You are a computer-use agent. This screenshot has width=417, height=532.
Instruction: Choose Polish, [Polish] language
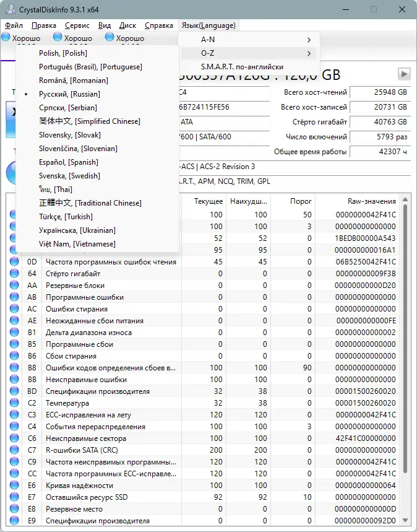98,53
